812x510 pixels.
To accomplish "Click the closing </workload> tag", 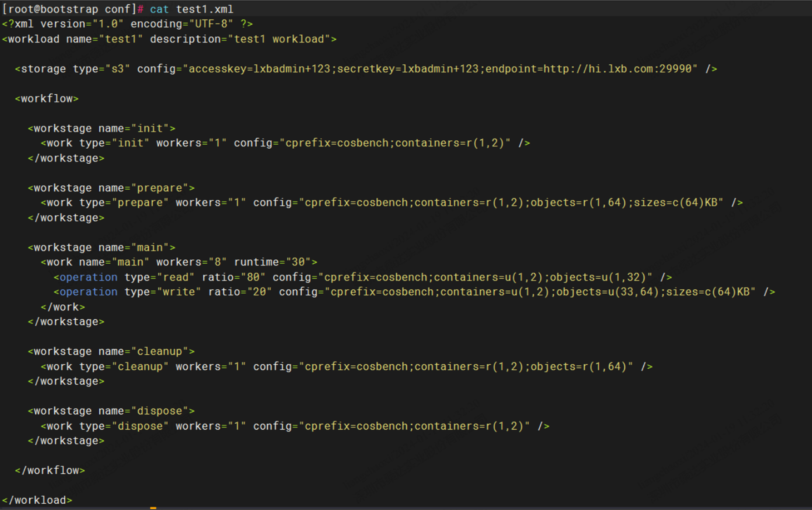I will 37,500.
